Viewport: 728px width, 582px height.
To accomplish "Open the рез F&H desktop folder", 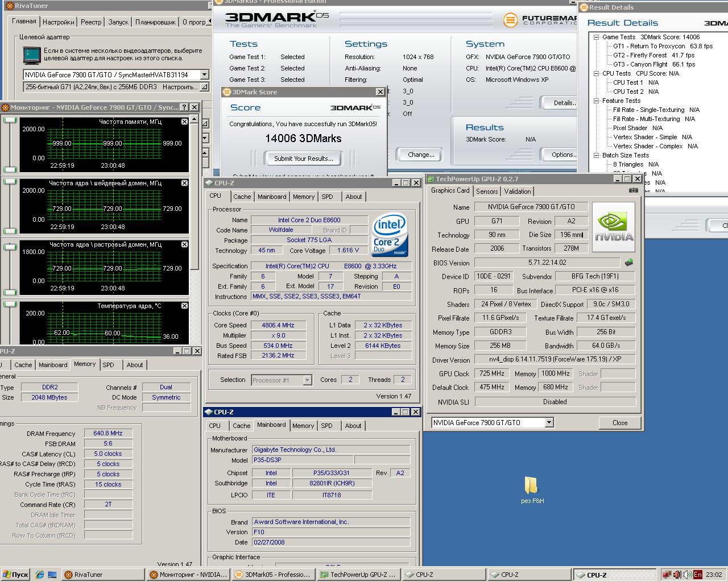I will [532, 489].
